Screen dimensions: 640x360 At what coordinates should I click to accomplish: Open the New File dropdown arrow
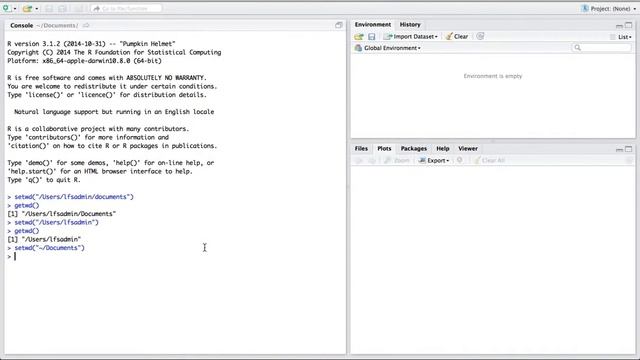coord(15,9)
